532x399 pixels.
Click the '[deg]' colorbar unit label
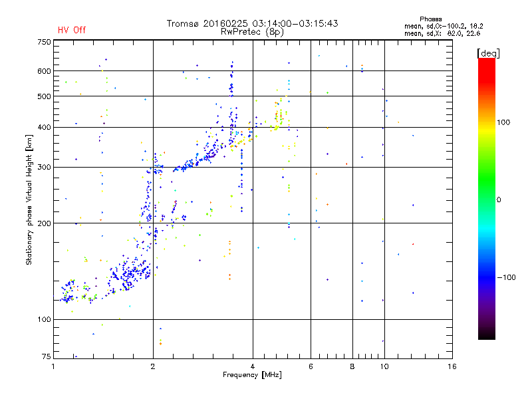[x=488, y=53]
